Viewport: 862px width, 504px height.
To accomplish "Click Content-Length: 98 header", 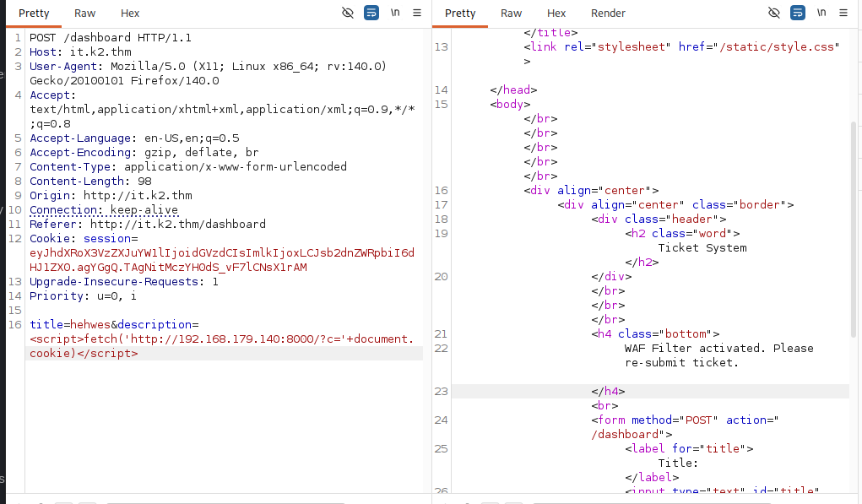I will (x=90, y=181).
